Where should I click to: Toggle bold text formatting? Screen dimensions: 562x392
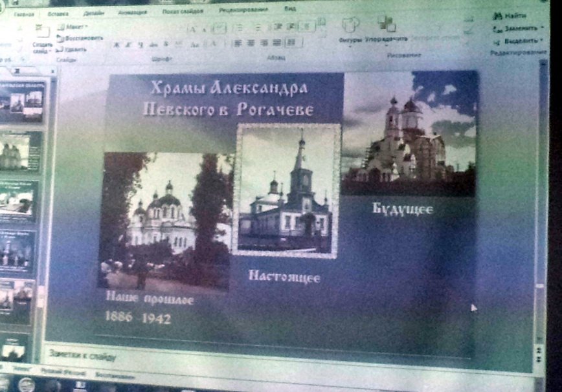[117, 45]
